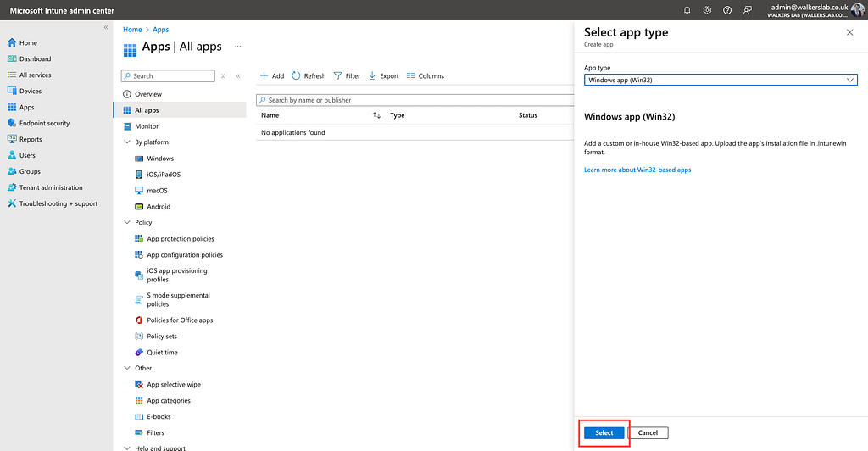
Task: Open Endpoint security in left navigation
Action: [x=44, y=124]
